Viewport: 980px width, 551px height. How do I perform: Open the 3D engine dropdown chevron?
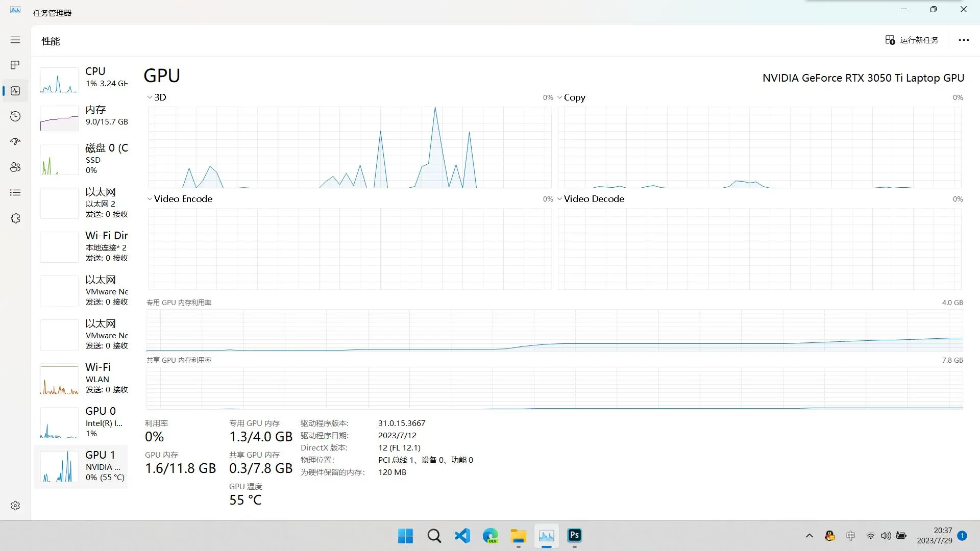[x=150, y=97]
